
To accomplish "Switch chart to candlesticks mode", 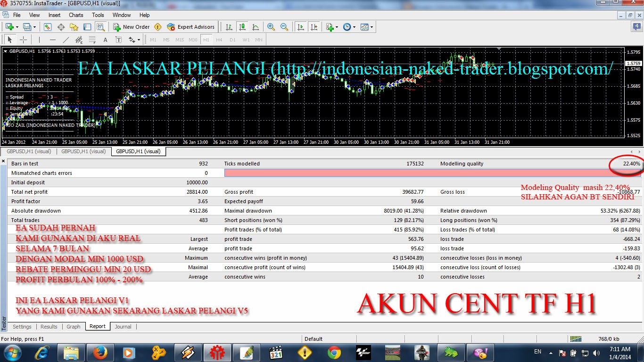I will pyautogui.click(x=242, y=27).
